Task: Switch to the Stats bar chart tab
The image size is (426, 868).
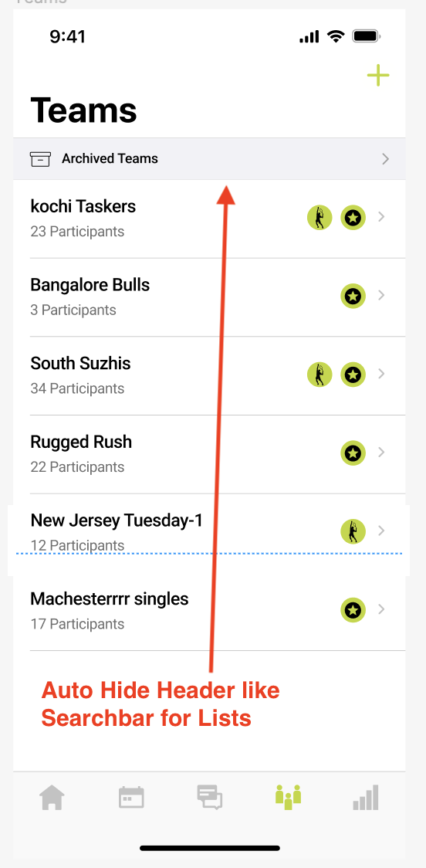Action: 366,798
